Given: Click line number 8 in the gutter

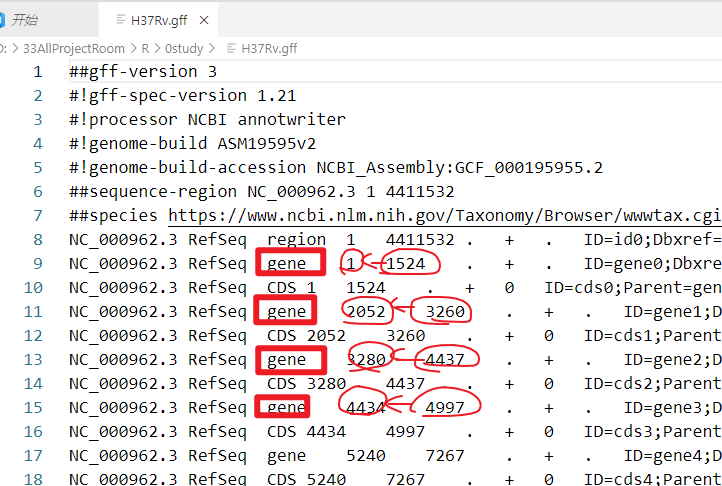Looking at the screenshot, I should (x=38, y=240).
